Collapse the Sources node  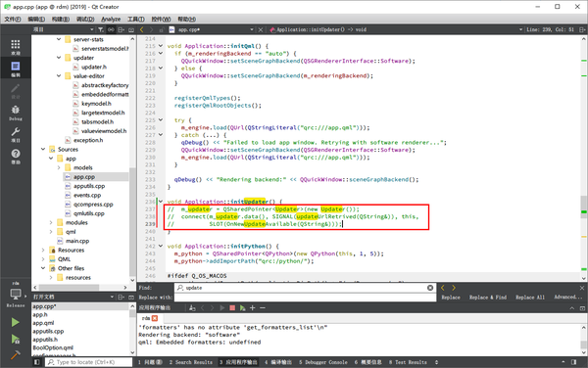click(x=43, y=150)
